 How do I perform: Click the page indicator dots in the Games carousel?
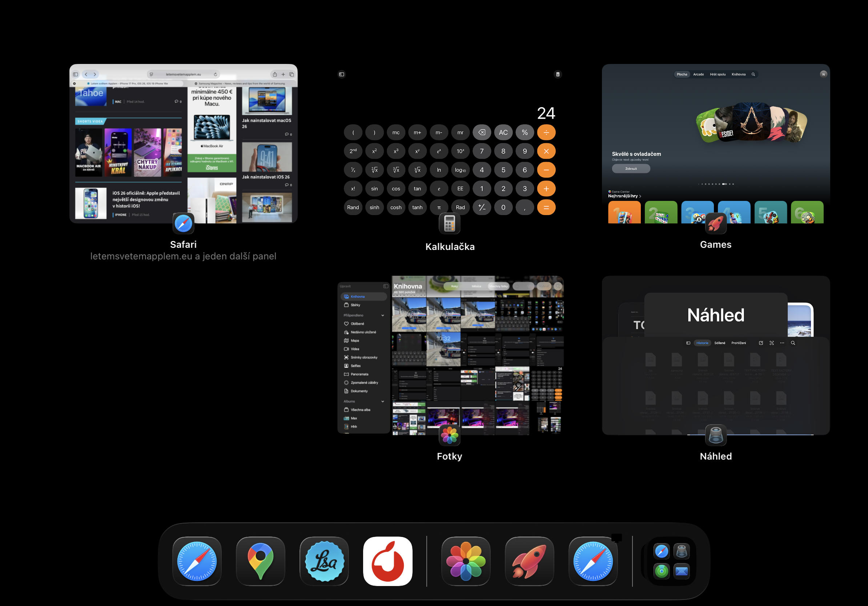tap(716, 184)
